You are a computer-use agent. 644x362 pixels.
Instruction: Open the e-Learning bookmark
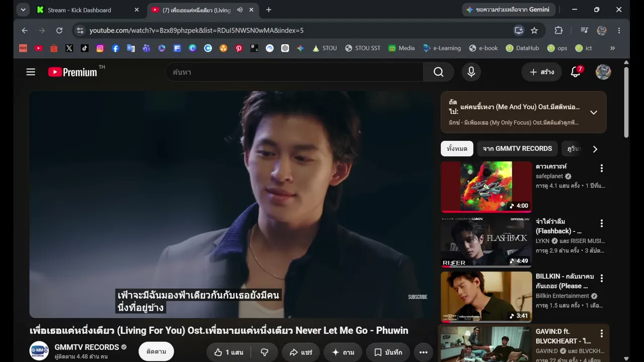coord(442,48)
